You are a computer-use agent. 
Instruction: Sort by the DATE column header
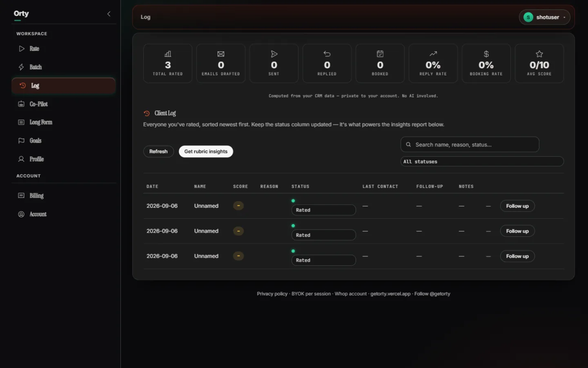(152, 186)
